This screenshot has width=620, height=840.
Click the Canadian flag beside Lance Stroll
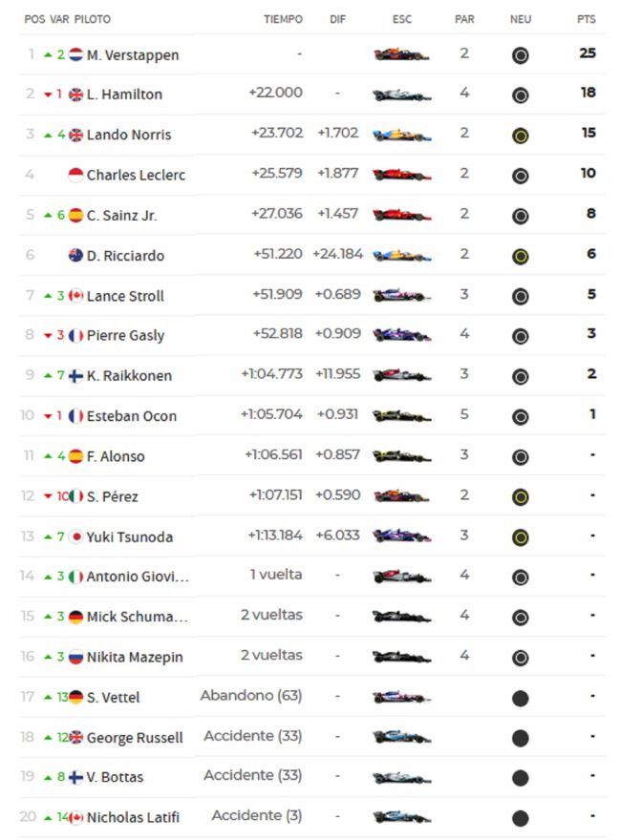[76, 296]
